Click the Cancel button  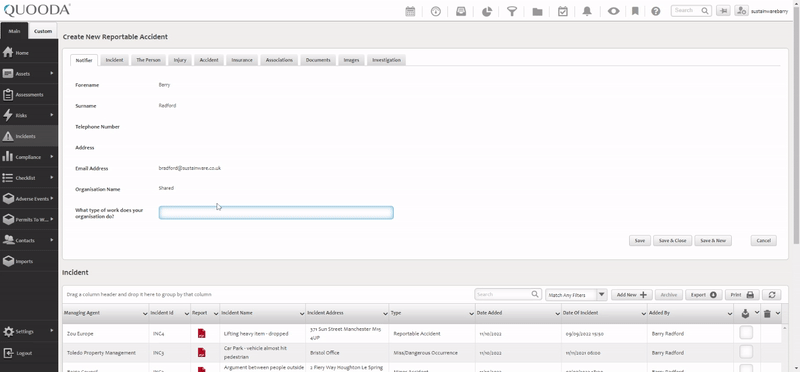click(763, 240)
